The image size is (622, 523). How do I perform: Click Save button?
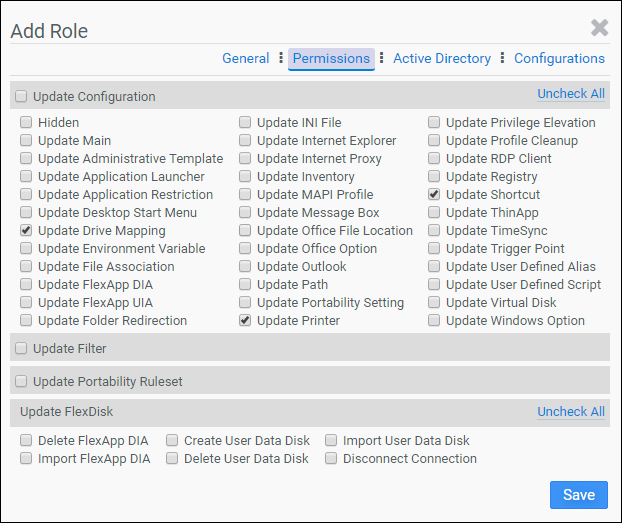(x=578, y=495)
